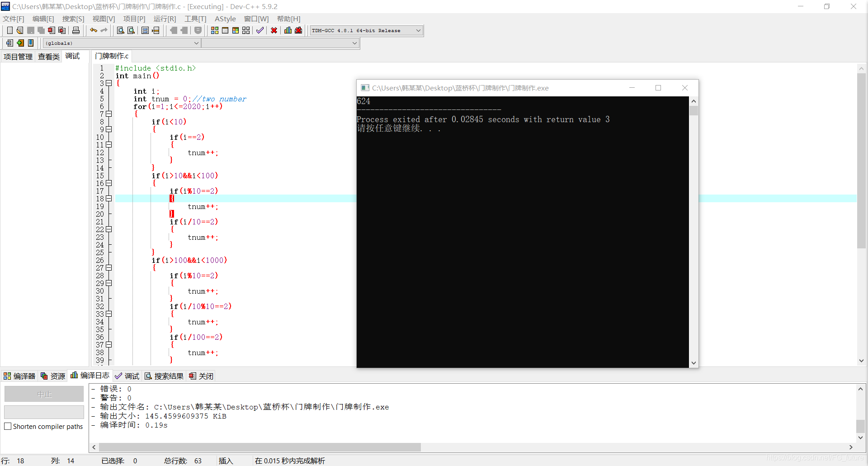This screenshot has width=868, height=466.
Task: Click the purple checkmark Debug icon
Action: point(260,30)
